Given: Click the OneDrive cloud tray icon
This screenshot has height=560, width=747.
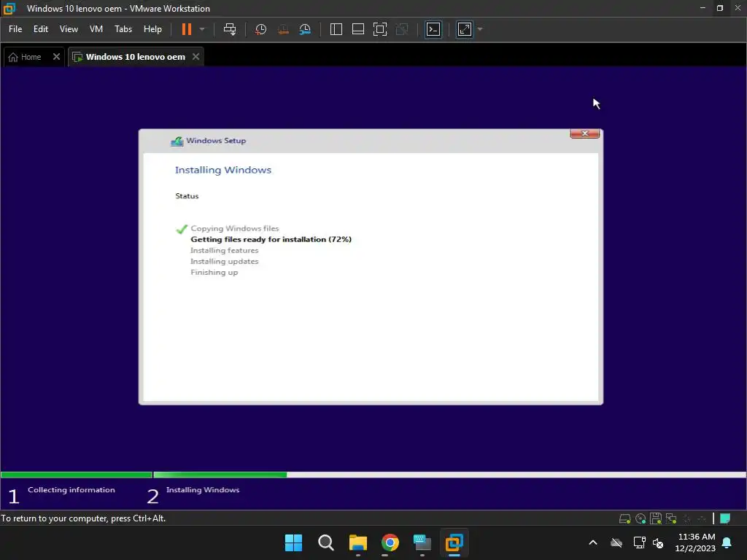Looking at the screenshot, I should 616,542.
